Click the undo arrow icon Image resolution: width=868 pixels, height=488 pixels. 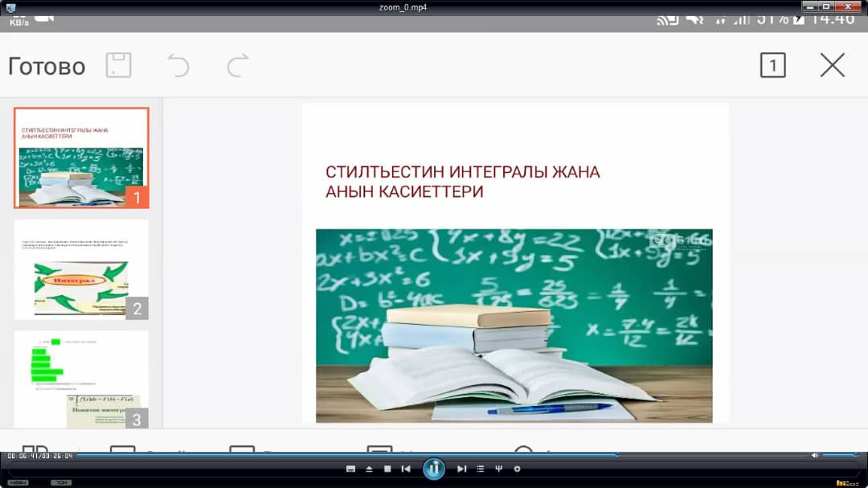point(178,65)
